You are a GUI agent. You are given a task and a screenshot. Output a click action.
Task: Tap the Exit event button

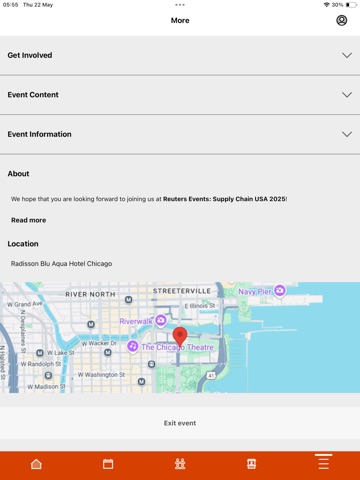180,423
